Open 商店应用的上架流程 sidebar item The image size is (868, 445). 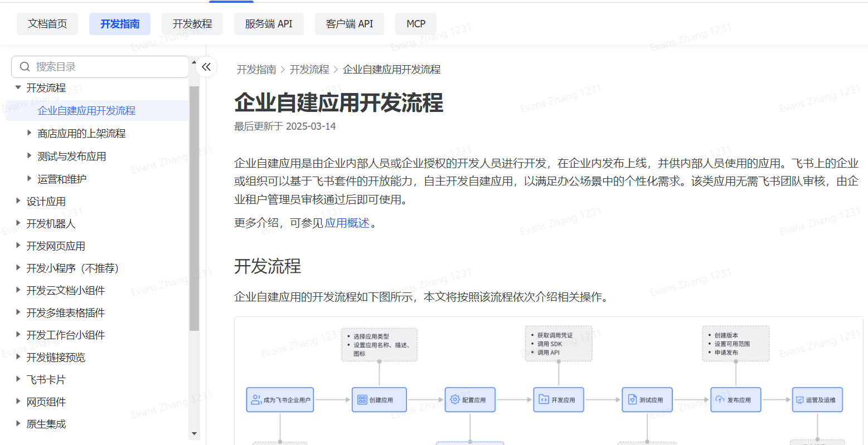pyautogui.click(x=82, y=134)
